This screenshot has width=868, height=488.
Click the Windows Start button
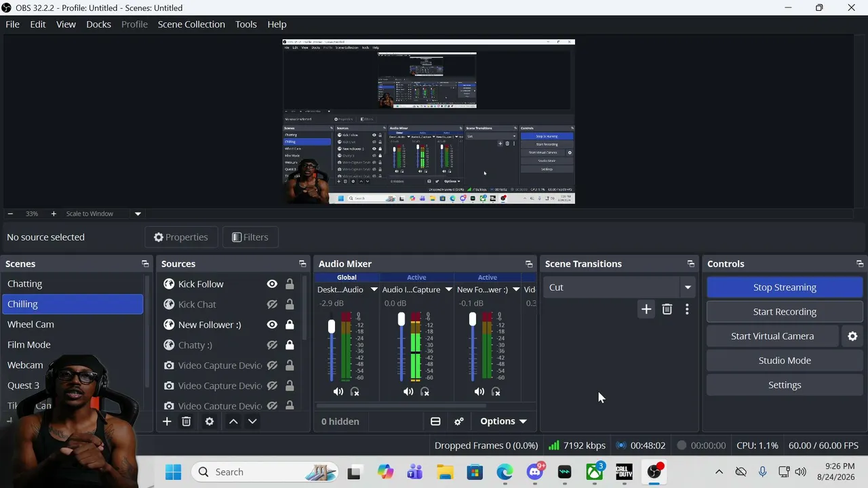pyautogui.click(x=174, y=472)
